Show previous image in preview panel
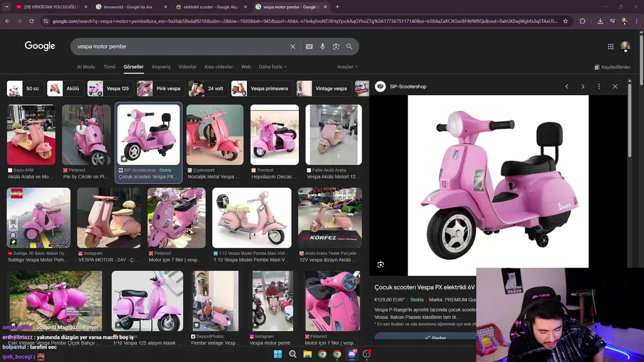This screenshot has height=362, width=644. pyautogui.click(x=567, y=86)
